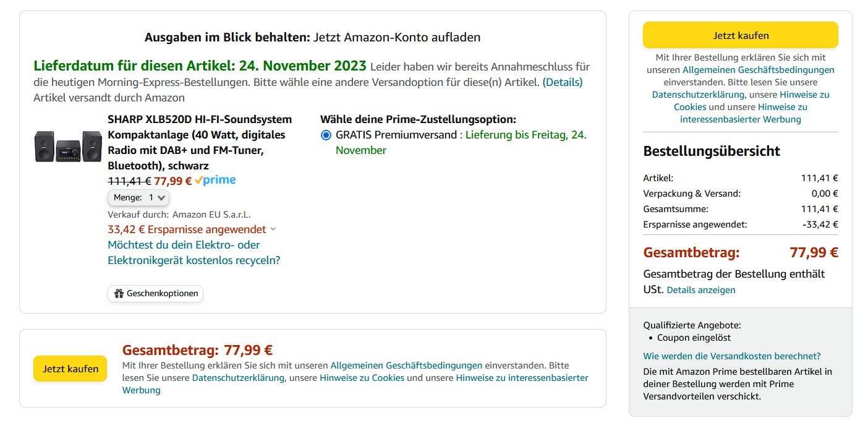Open the Elektrogerät kostenlos recyceln link

point(194,252)
